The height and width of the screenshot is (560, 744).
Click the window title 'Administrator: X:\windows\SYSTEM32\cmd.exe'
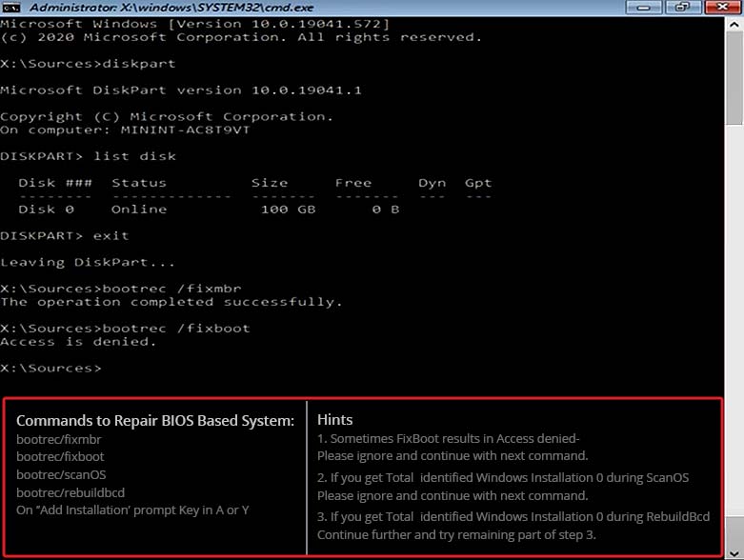pyautogui.click(x=171, y=8)
